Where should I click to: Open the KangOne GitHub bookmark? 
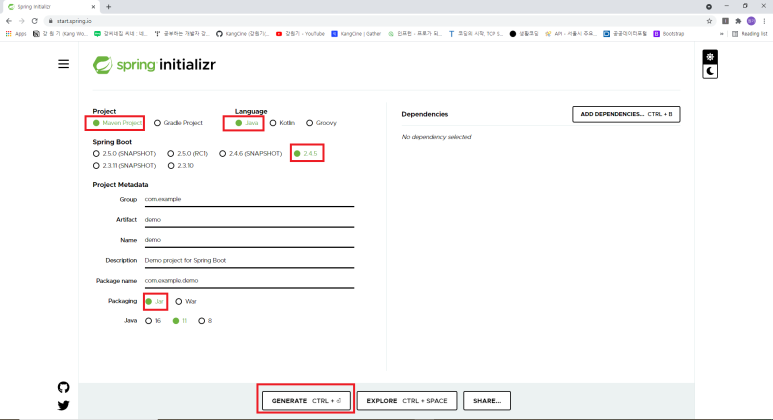(x=243, y=34)
